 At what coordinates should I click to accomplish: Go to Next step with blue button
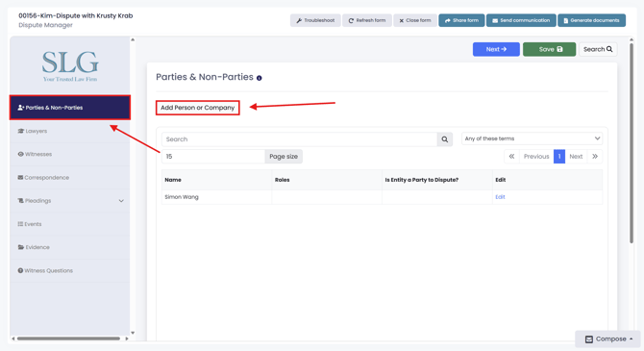click(x=496, y=49)
